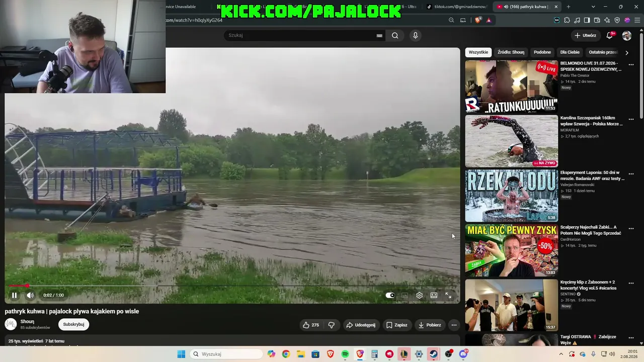Open Brave Shields lion icon
Viewport: 644px width, 362px height.
[477, 20]
